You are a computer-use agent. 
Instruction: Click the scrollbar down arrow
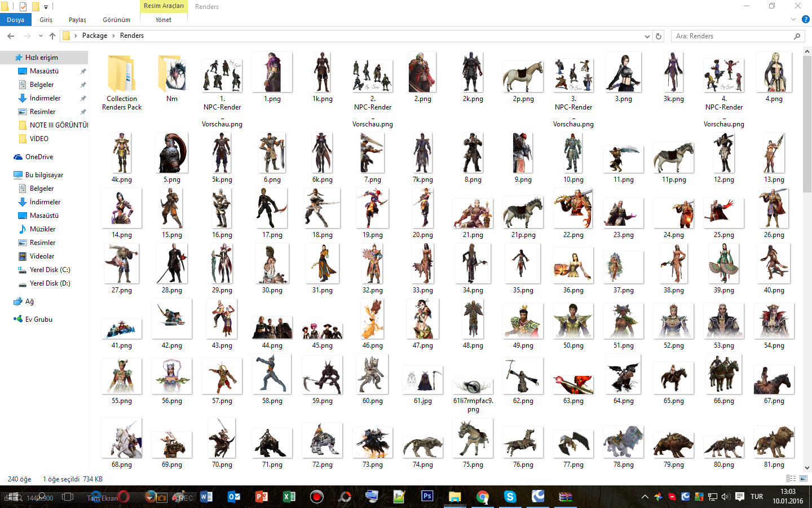(x=807, y=467)
